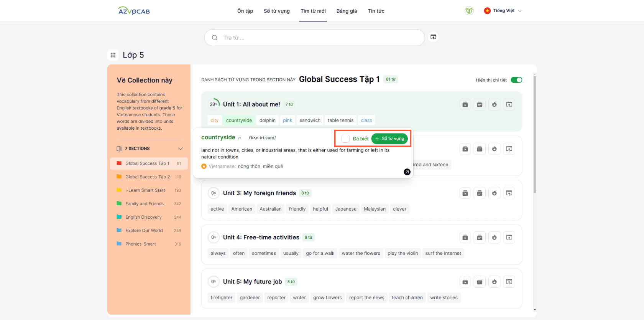The image size is (644, 320).
Task: Open Unit 4 video playlist icon
Action: click(x=465, y=238)
